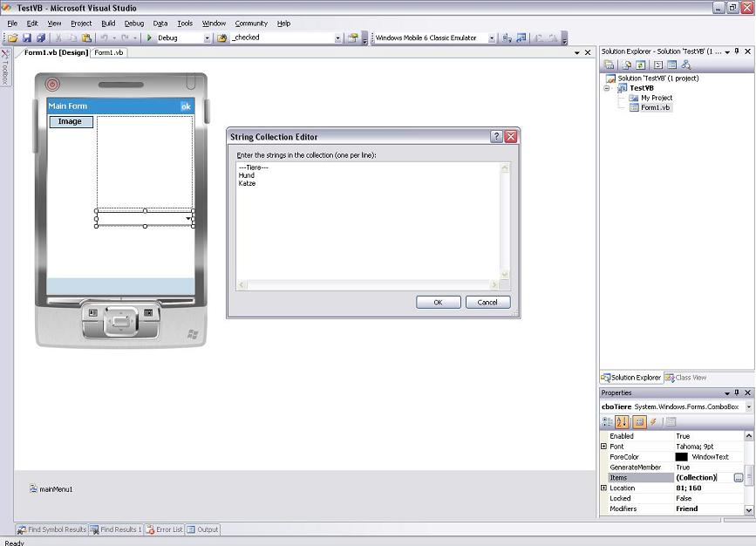Pin the Properties panel
The image size is (756, 546).
(737, 392)
